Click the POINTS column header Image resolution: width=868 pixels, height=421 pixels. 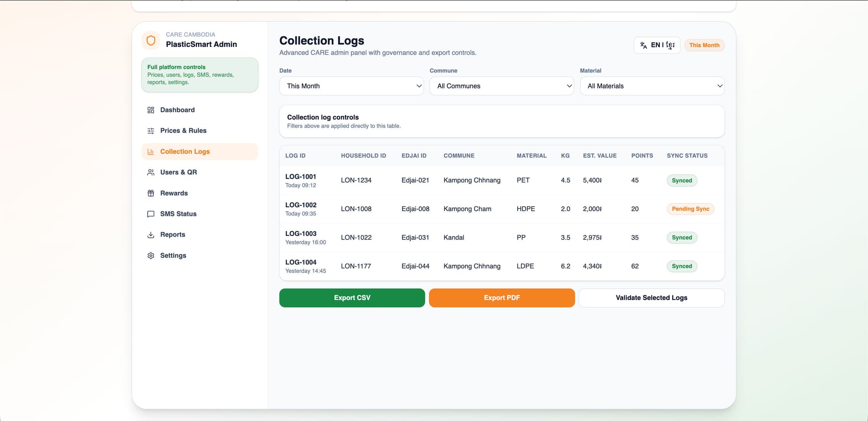point(642,156)
